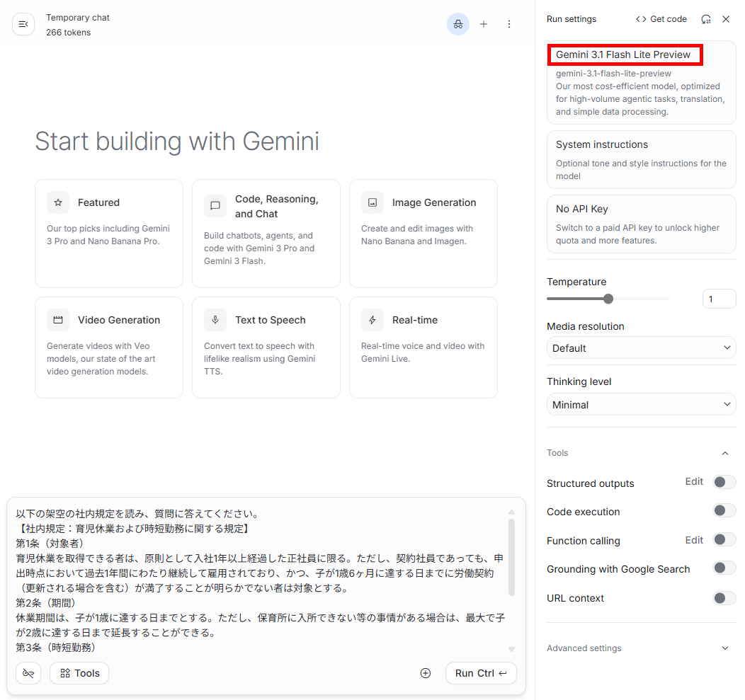
Task: Open the Media resolution dropdown
Action: pos(641,348)
